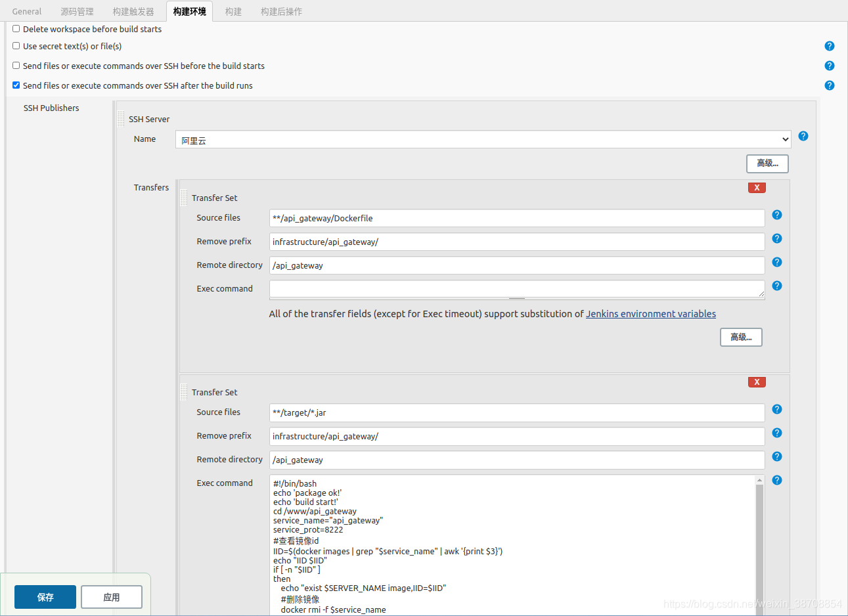Click the Exec command script scrollbar
Viewport: 848px width, 616px height.
[x=759, y=550]
